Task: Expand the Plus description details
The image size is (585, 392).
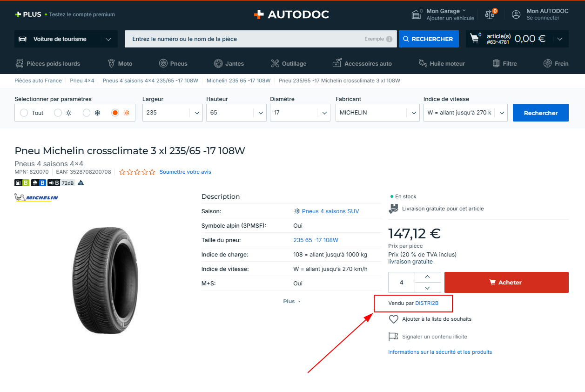Action: 292,301
